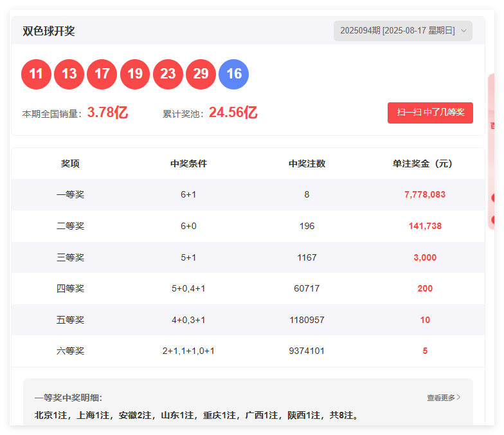Select red ball number 19
This screenshot has height=435, width=504.
click(135, 74)
